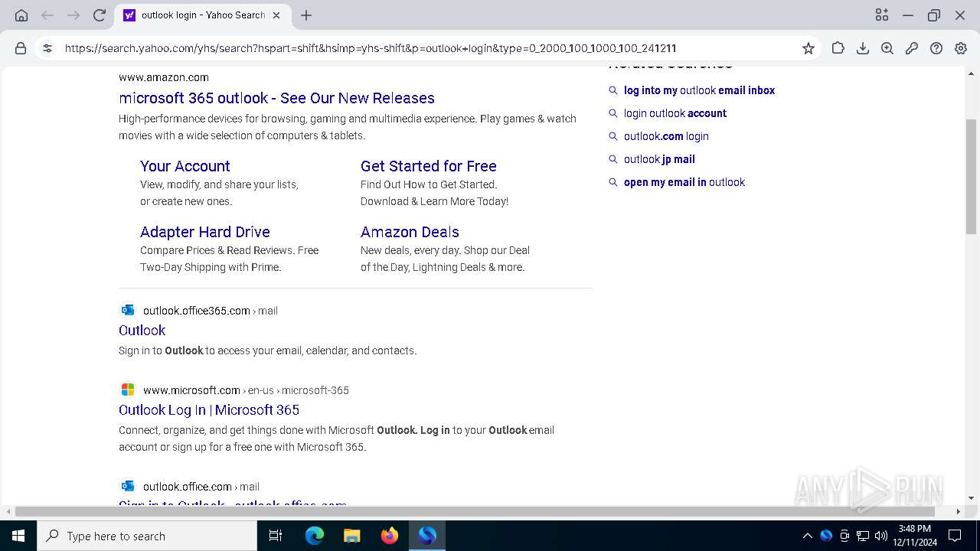Bookmark this page with the star icon

808,48
